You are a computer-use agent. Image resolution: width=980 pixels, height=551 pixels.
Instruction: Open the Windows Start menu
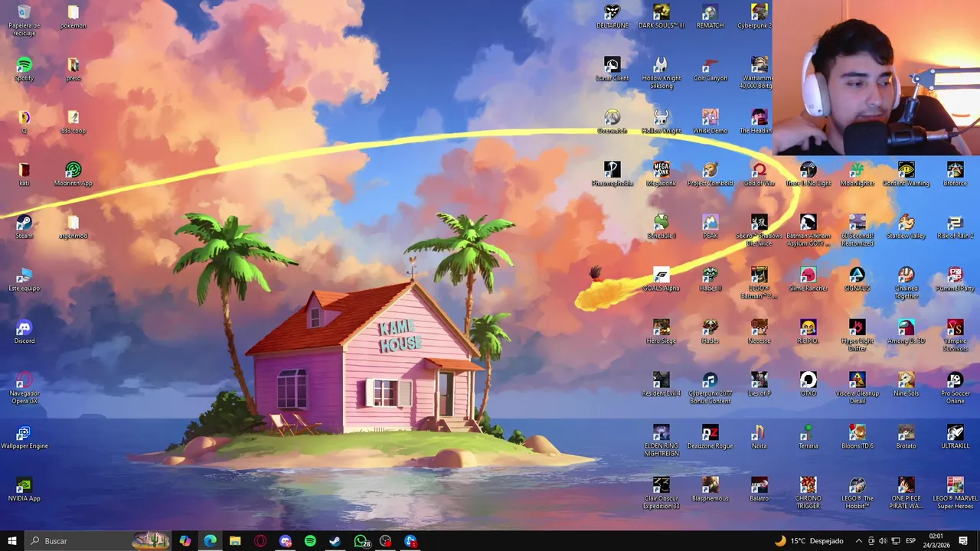(x=11, y=541)
